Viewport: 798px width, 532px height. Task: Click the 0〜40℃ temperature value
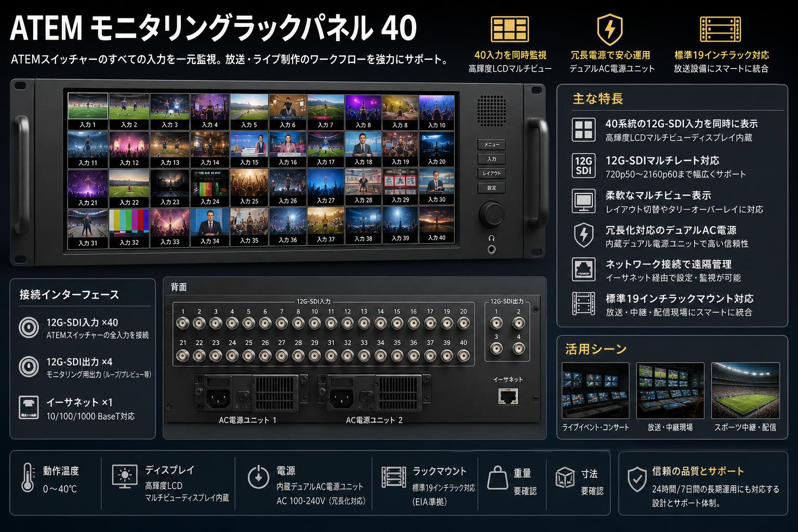pos(60,489)
